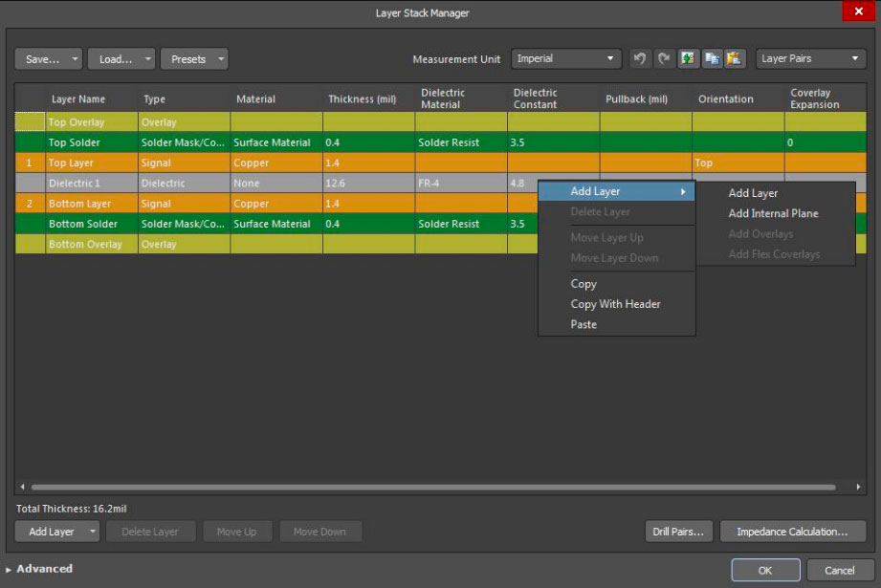Open the Save button dropdown arrow
Screen dimensions: 881x588
[76, 59]
